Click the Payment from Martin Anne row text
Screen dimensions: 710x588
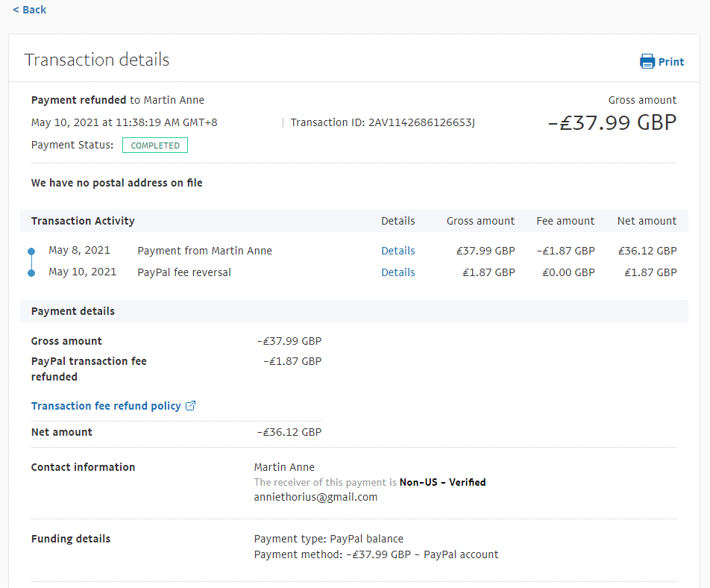204,251
